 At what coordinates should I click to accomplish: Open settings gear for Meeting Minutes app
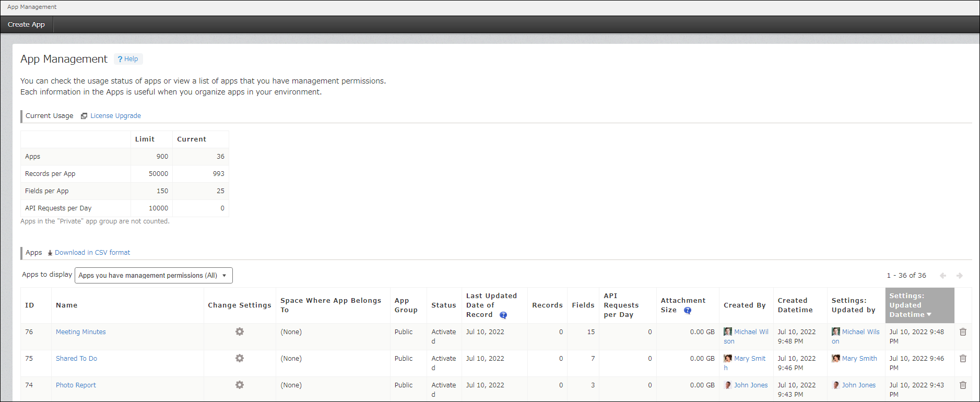[240, 332]
